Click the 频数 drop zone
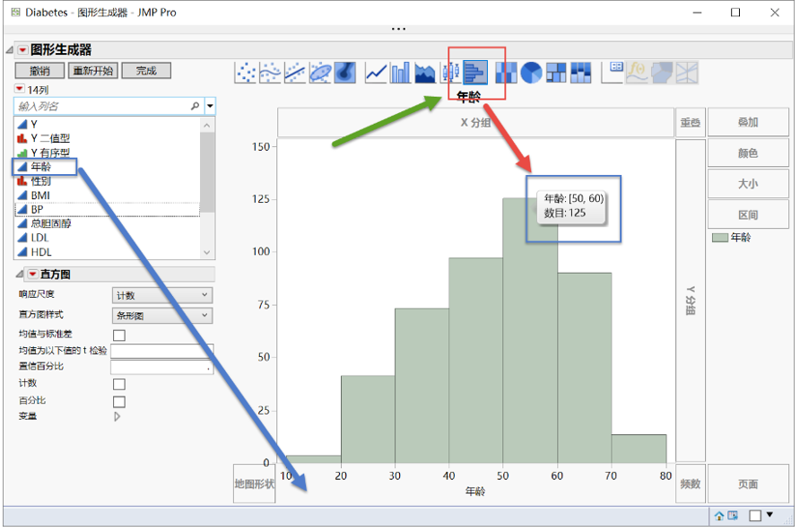The image size is (800, 532). click(691, 484)
